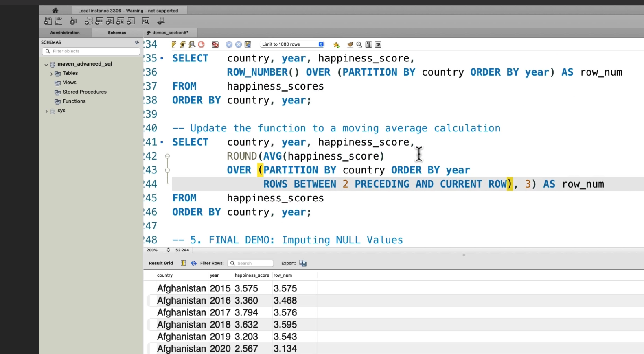The width and height of the screenshot is (644, 354).
Task: Create a new function icon
Action: coord(131,21)
